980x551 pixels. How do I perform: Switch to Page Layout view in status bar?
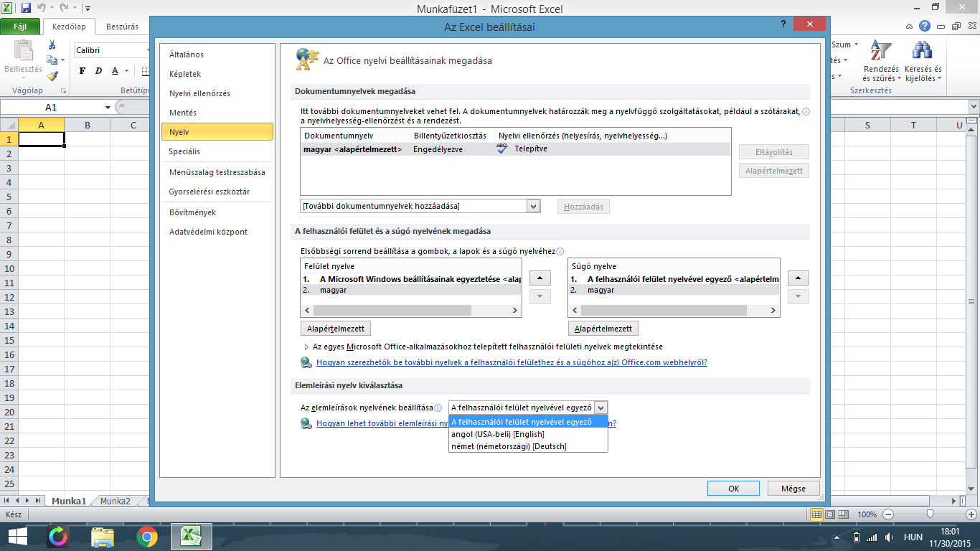(x=830, y=514)
